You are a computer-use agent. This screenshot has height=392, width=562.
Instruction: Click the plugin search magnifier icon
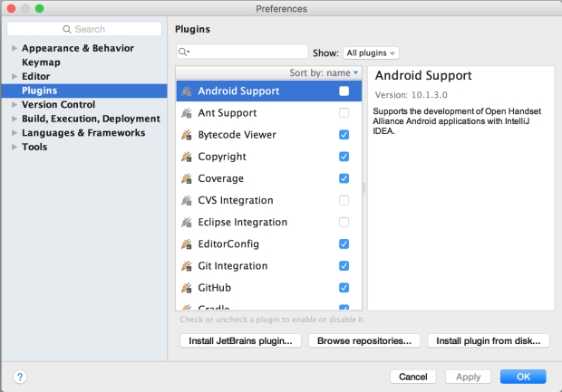pyautogui.click(x=184, y=53)
